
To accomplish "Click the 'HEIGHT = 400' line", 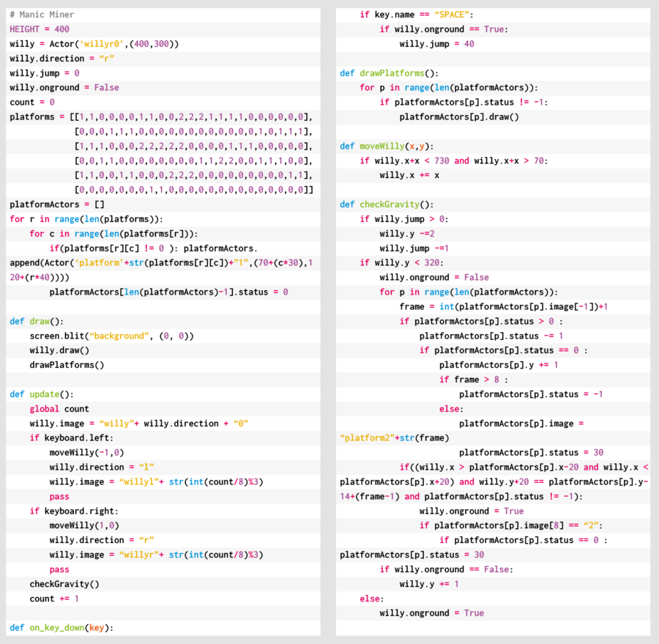I will (x=40, y=29).
